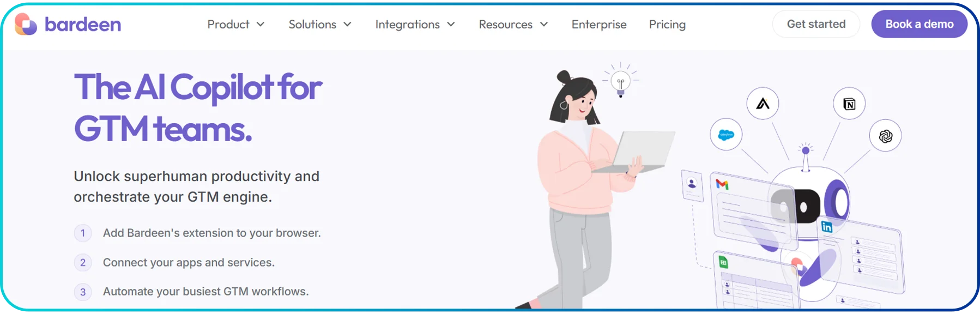Expand the Resources dropdown chevron
Screen dimensions: 980x314
543,25
